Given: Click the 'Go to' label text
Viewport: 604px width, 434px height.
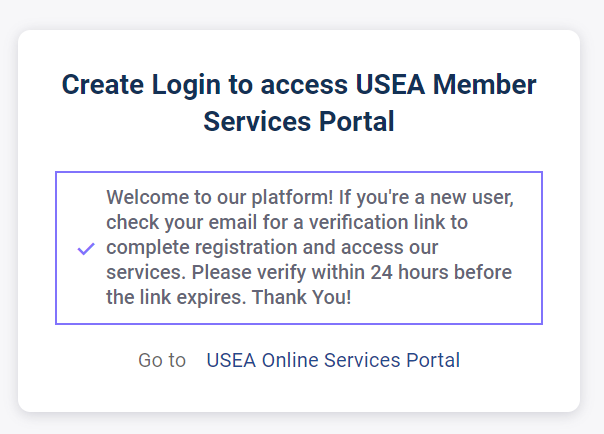Looking at the screenshot, I should tap(162, 360).
